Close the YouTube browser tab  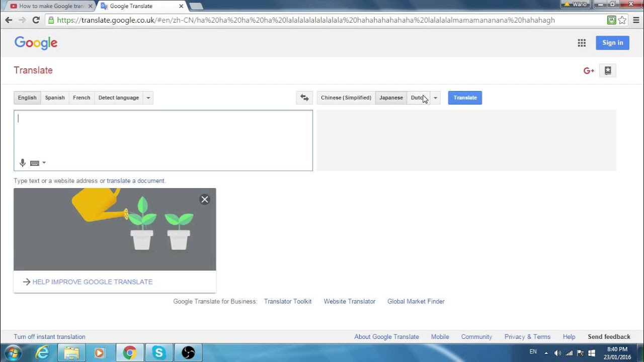point(91,6)
